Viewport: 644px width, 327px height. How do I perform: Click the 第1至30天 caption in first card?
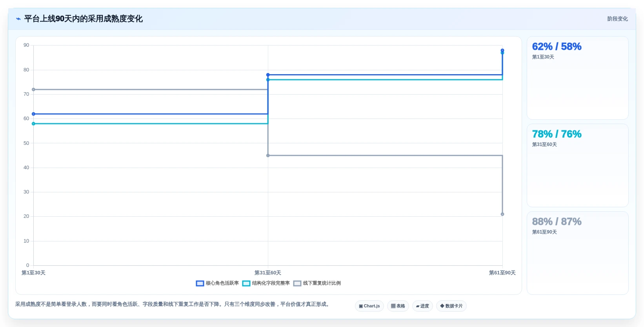[543, 57]
